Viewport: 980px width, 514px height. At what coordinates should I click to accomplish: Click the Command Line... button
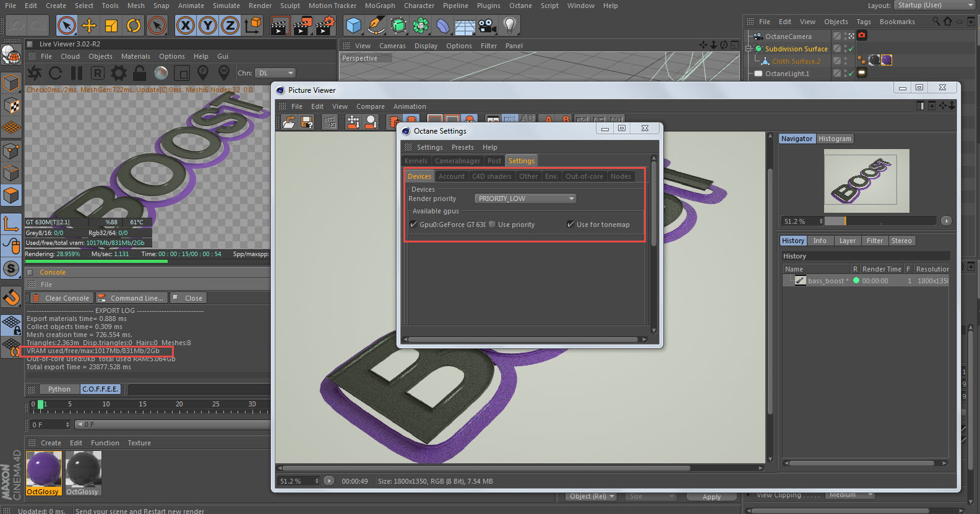pyautogui.click(x=131, y=298)
